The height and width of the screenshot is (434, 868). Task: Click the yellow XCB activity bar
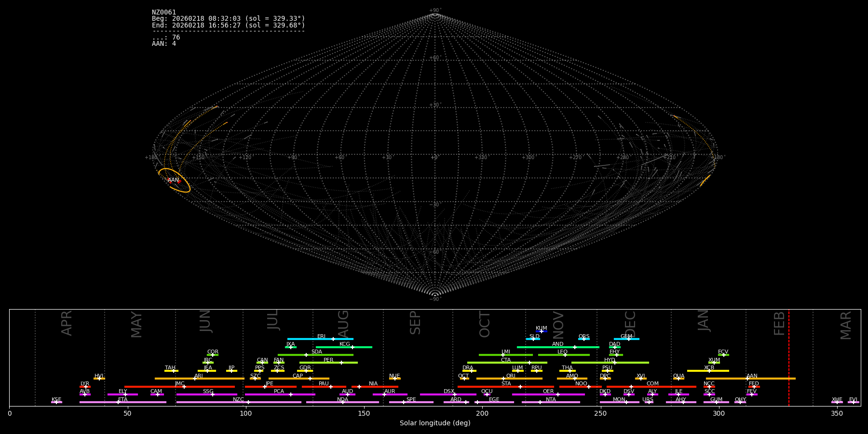click(708, 371)
